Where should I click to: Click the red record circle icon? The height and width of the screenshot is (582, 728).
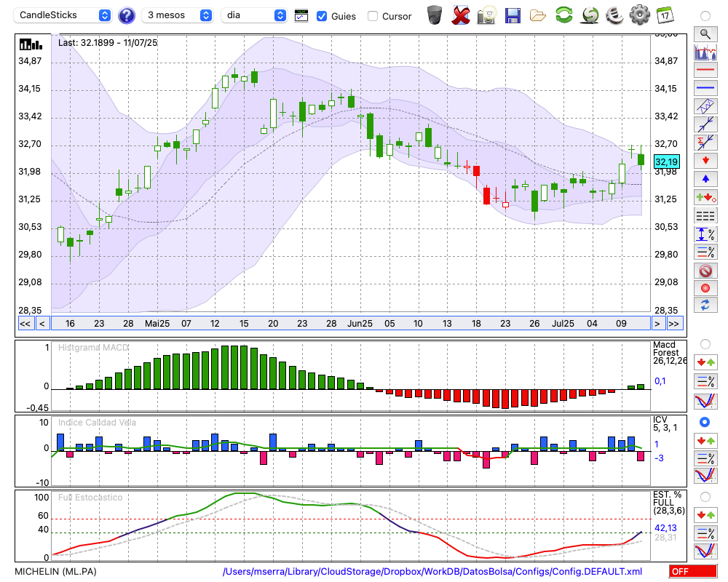coord(705,288)
